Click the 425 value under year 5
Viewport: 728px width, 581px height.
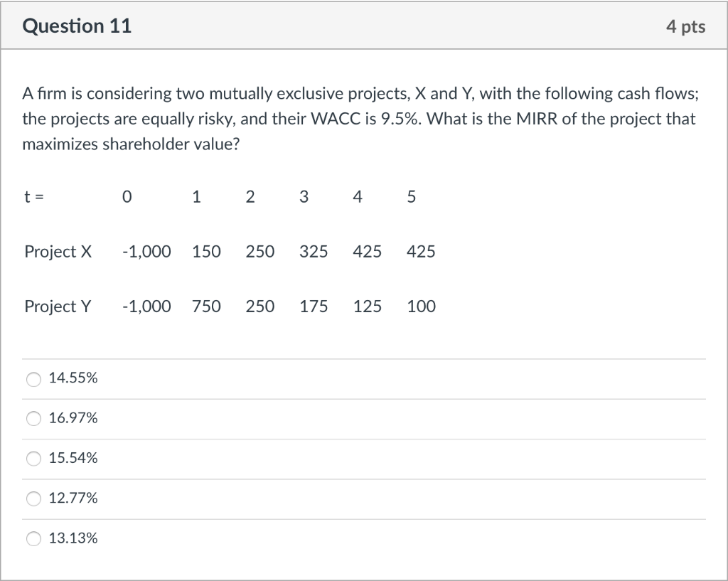421,251
